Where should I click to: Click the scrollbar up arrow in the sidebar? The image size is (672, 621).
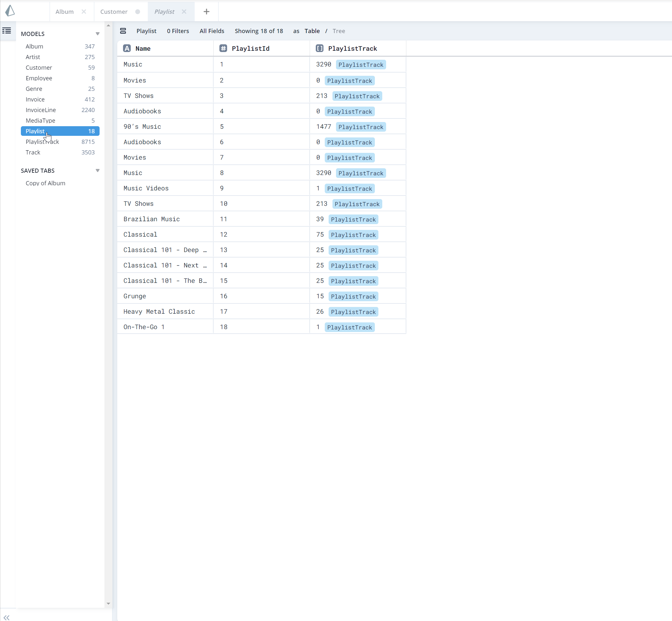pyautogui.click(x=108, y=24)
